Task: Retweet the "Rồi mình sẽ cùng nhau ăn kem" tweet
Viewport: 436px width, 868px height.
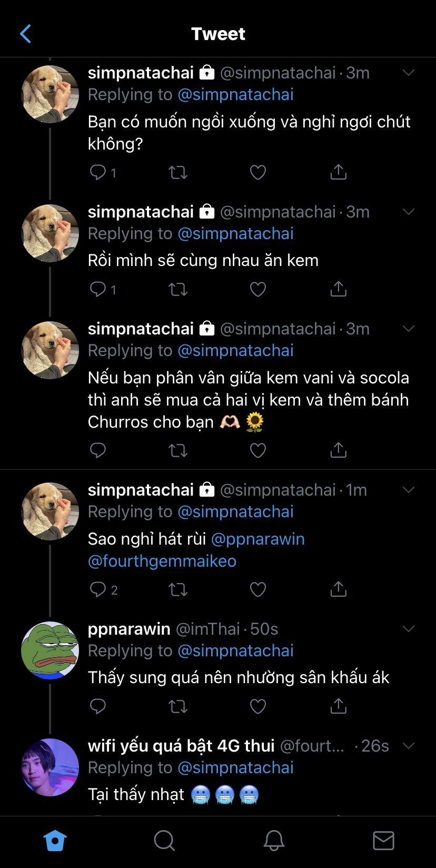Action: (178, 289)
